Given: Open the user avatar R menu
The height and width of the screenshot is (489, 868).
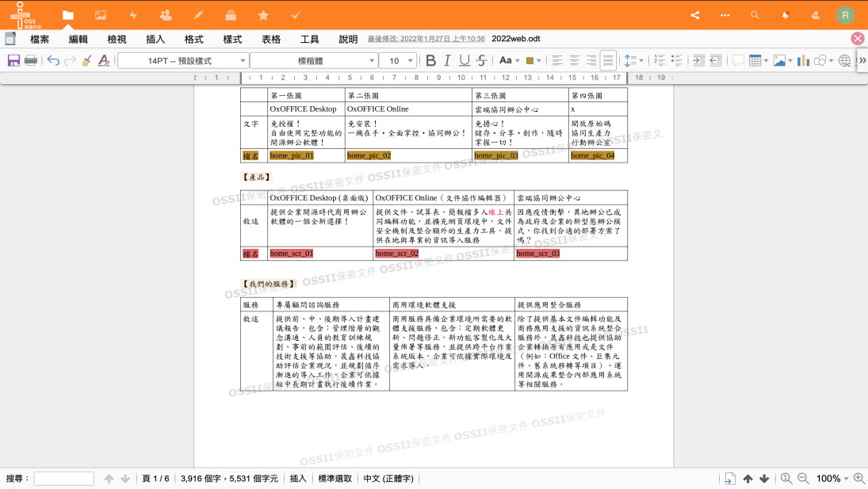Looking at the screenshot, I should coord(845,15).
